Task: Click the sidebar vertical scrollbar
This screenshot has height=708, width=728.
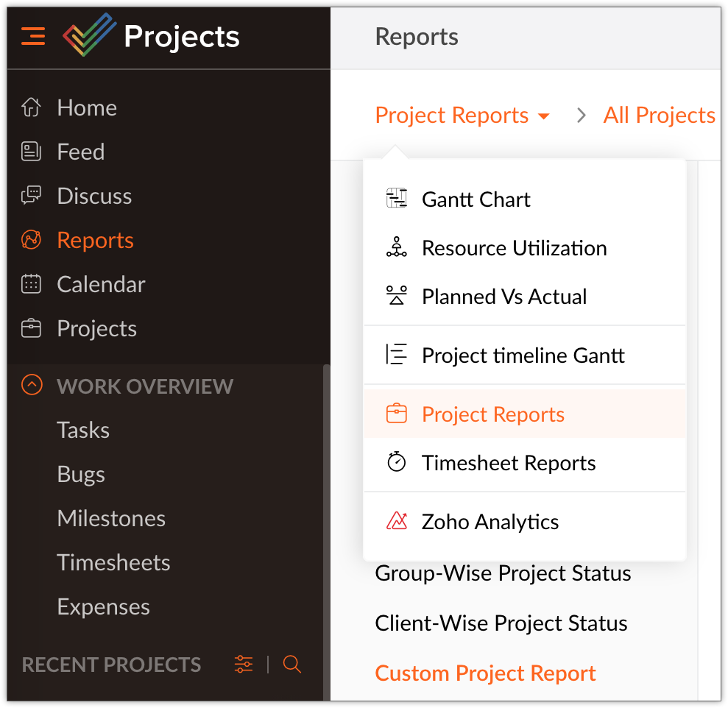Action: [327, 530]
